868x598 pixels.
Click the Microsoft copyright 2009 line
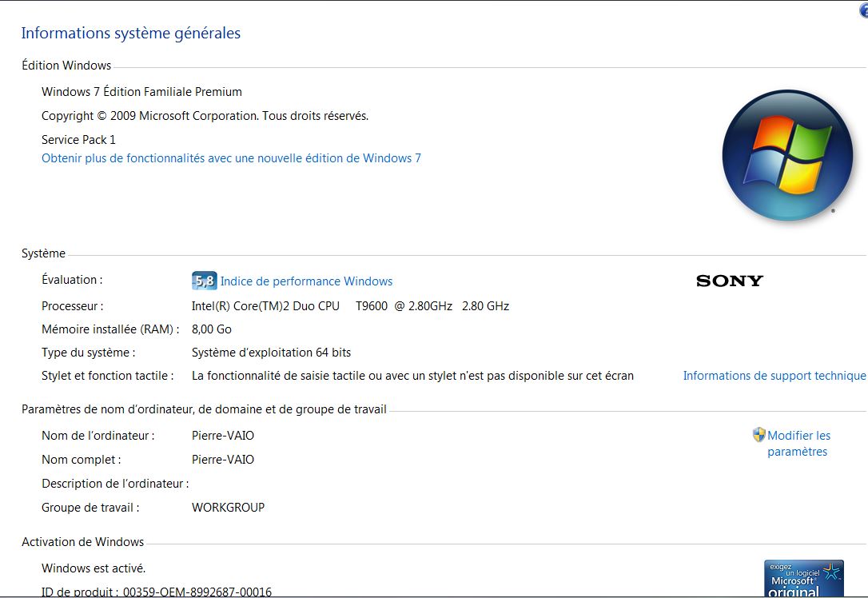pyautogui.click(x=205, y=116)
